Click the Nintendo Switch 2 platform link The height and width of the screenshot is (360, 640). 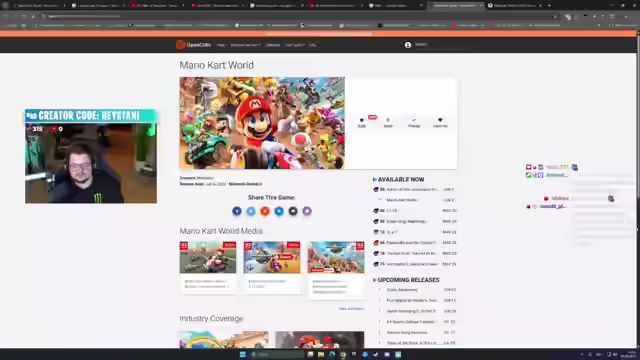click(x=245, y=184)
